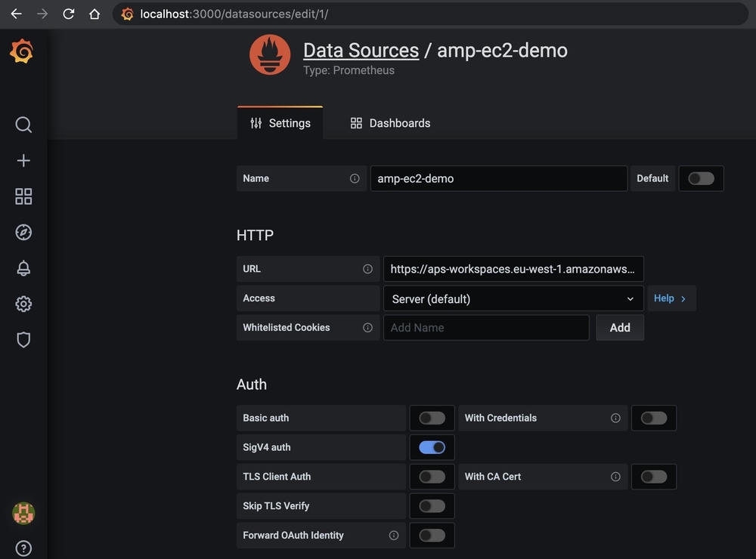Image resolution: width=756 pixels, height=559 pixels.
Task: Open the Help question mark icon
Action: click(x=23, y=548)
